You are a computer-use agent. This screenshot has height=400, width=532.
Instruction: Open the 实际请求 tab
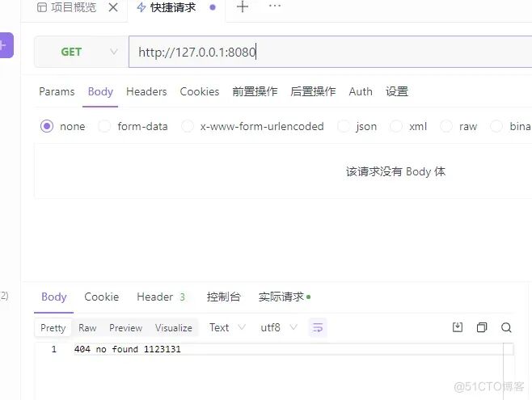coord(285,297)
